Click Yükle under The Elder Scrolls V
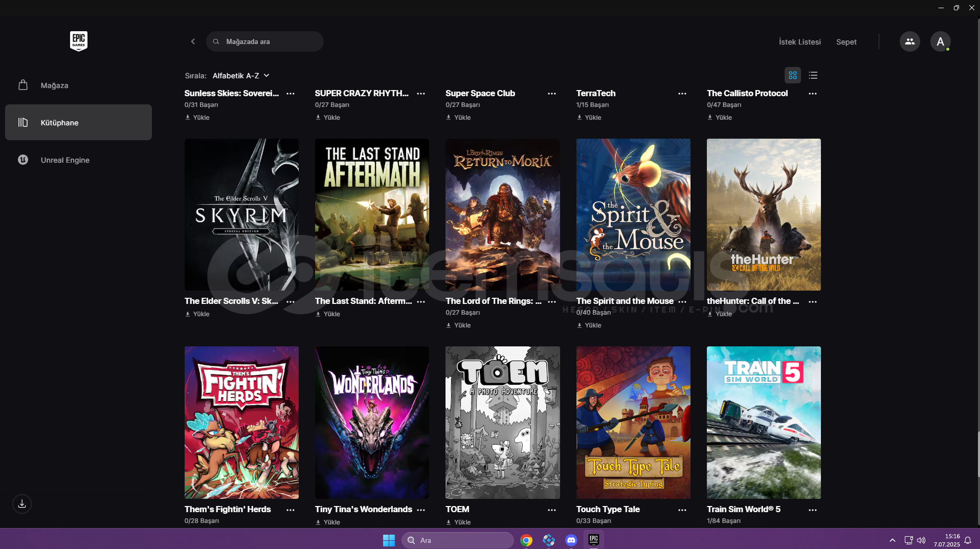Screen dimensions: 980x549 click(197, 314)
